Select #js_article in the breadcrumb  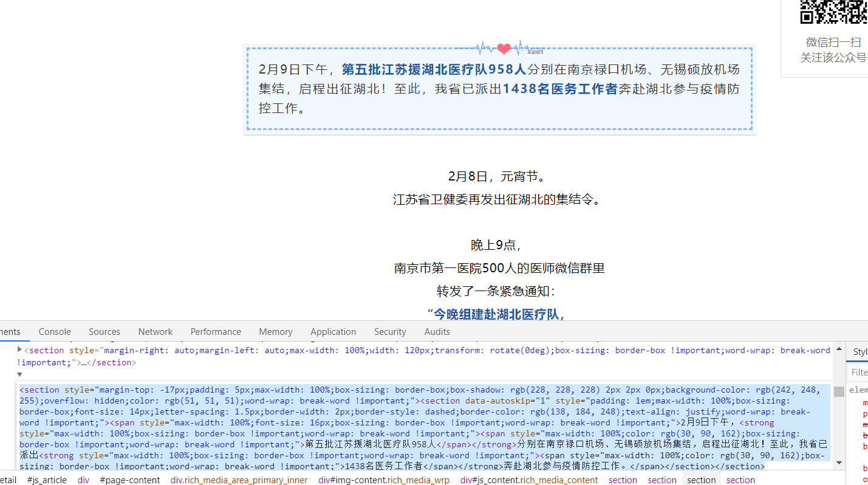[x=47, y=480]
